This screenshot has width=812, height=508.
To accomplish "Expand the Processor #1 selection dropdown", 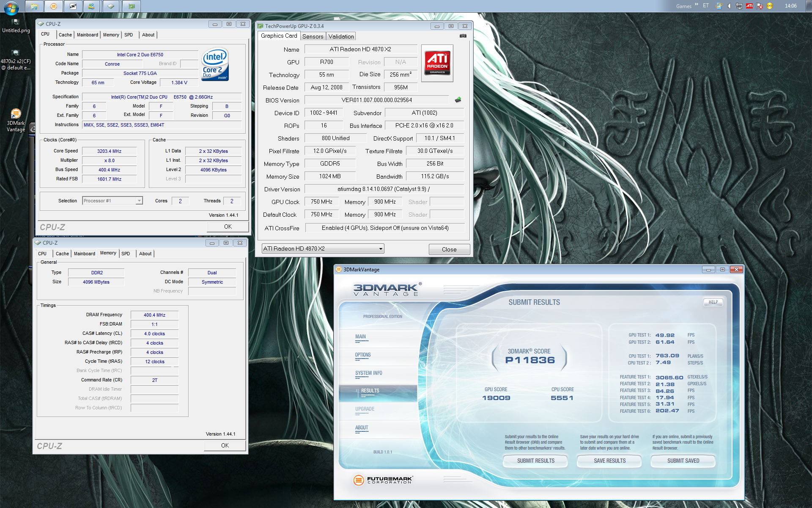I will [x=139, y=201].
